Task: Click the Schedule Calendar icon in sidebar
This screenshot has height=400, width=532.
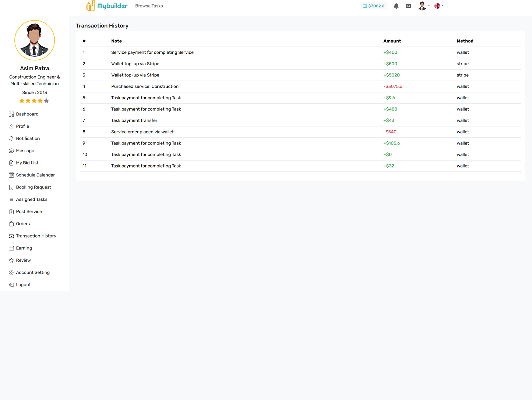Action: [11, 175]
